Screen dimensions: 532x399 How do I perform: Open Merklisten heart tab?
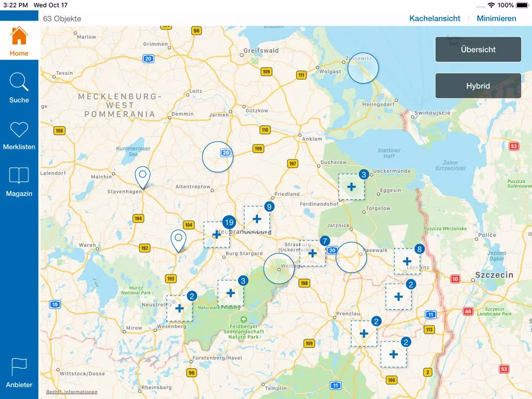pyautogui.click(x=19, y=135)
